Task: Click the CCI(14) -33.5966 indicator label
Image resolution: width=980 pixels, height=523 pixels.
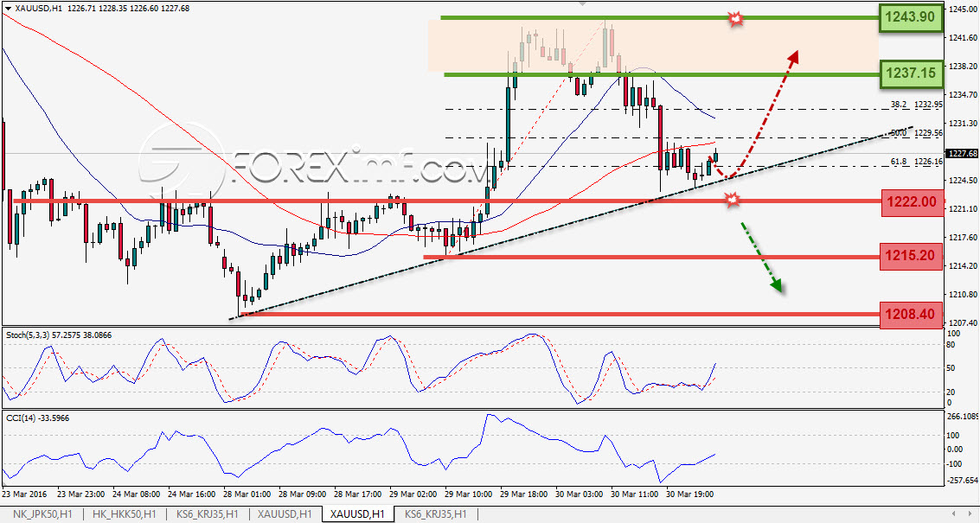Action: (38, 418)
